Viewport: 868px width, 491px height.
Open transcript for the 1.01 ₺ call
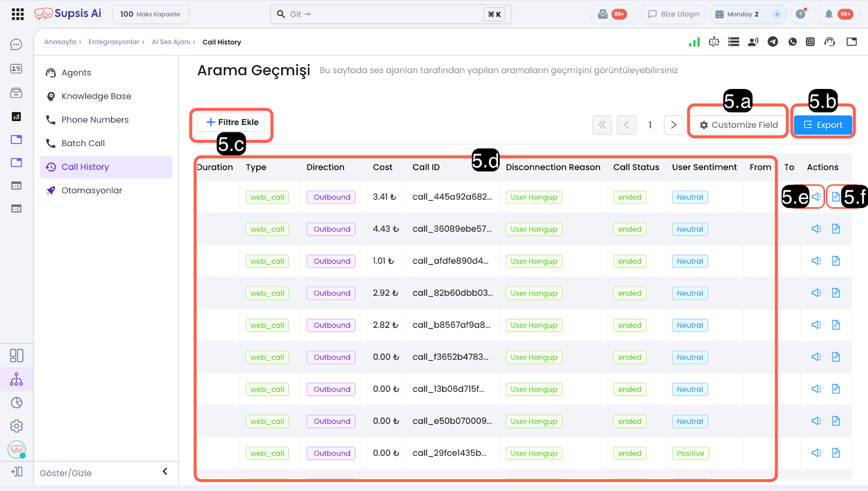click(x=835, y=261)
